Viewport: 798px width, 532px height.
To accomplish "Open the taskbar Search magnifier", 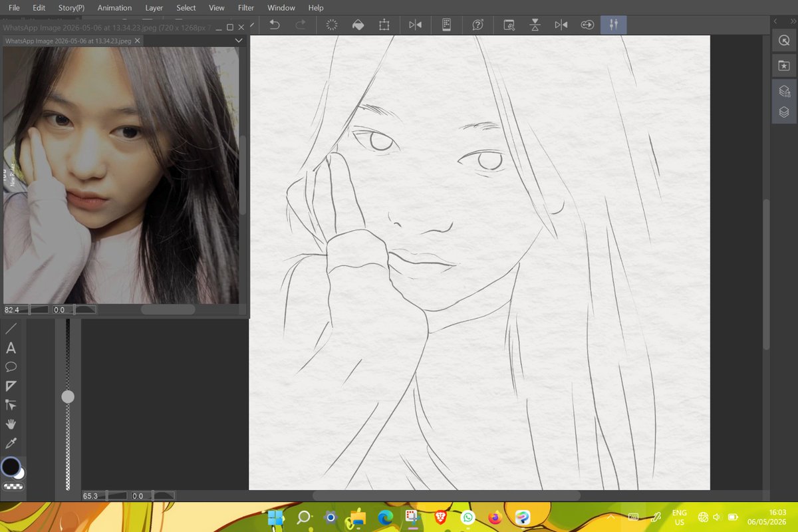I will pos(303,517).
